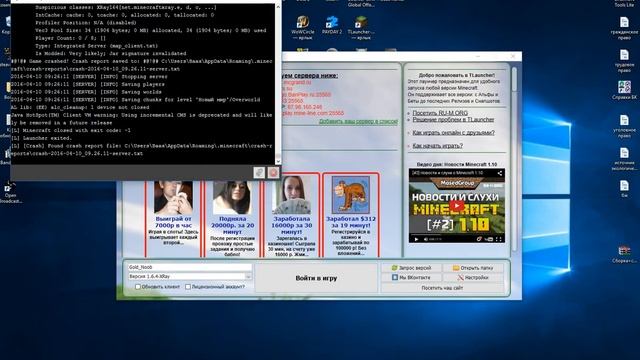The image size is (640, 360).
Task: Open Настройки settings button
Action: tap(473, 278)
